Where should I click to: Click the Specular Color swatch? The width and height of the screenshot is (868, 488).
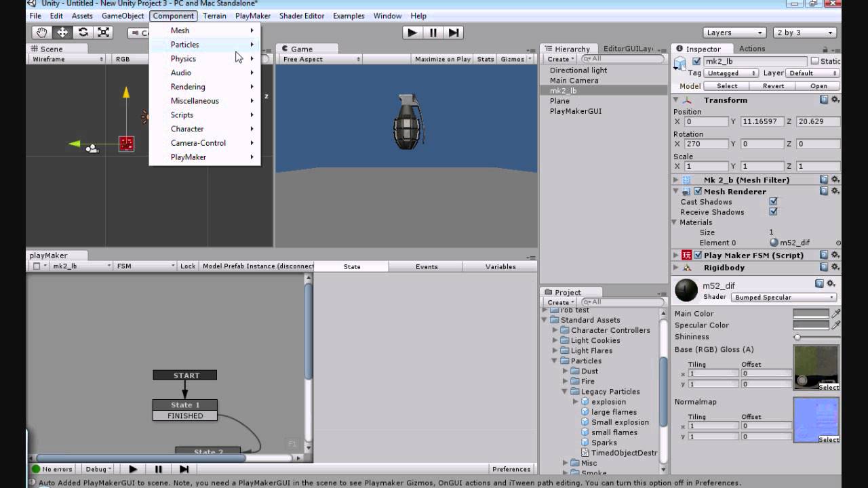pos(811,325)
